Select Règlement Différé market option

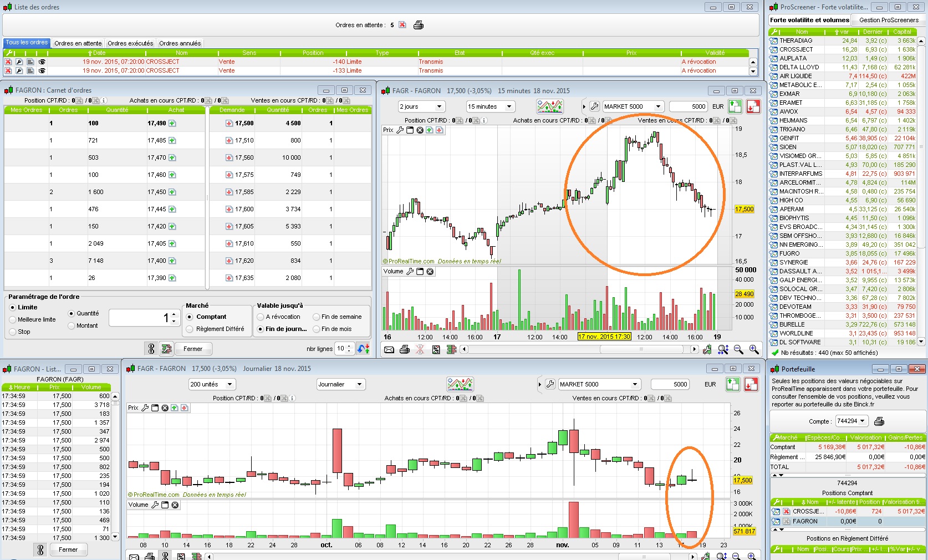point(190,329)
